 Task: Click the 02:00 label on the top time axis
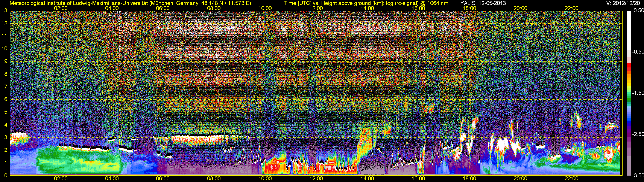point(61,8)
